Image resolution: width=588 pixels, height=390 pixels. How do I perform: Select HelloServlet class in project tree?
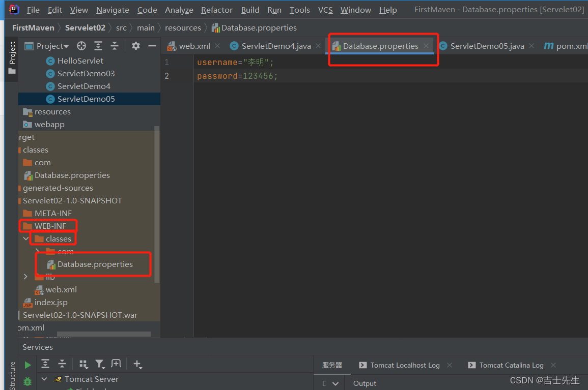coord(80,61)
